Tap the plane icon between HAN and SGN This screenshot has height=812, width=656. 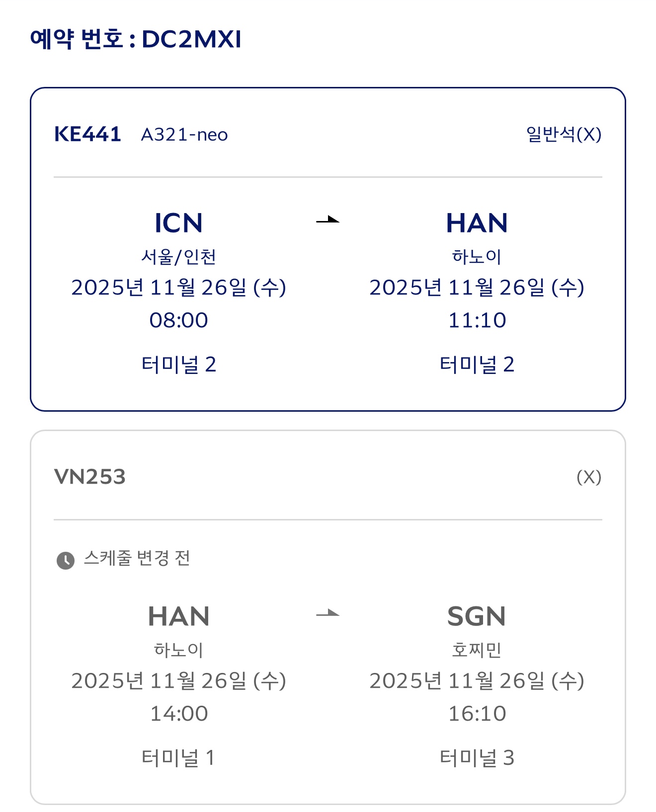pos(328,614)
